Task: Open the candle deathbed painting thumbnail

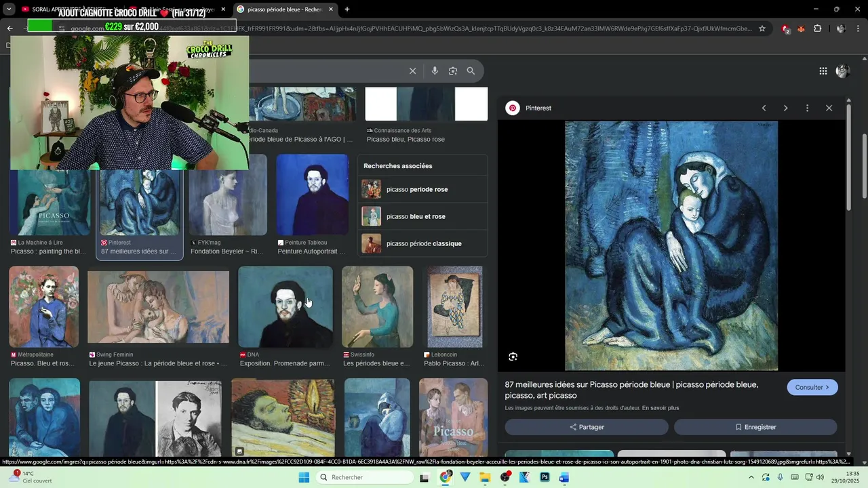Action: point(283,417)
